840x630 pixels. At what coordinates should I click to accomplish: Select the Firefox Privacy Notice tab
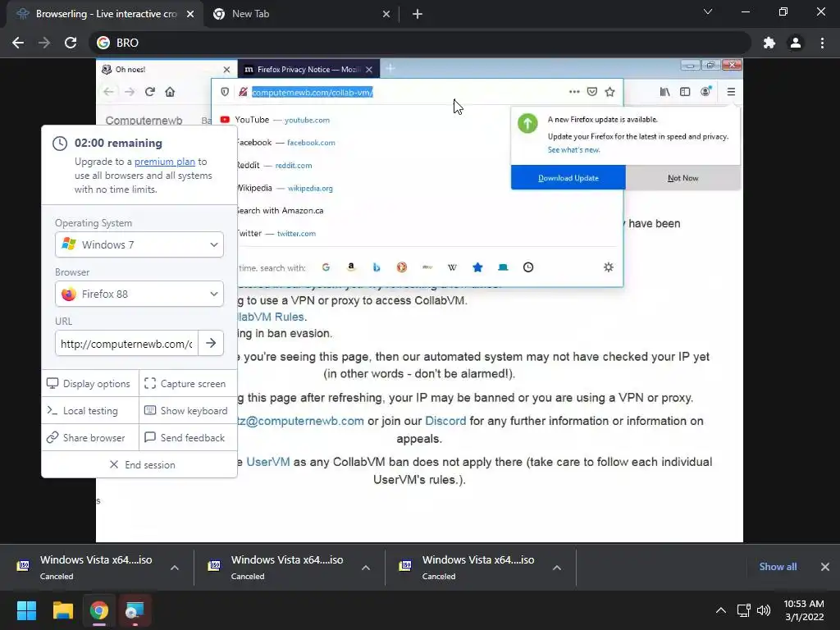tap(308, 70)
